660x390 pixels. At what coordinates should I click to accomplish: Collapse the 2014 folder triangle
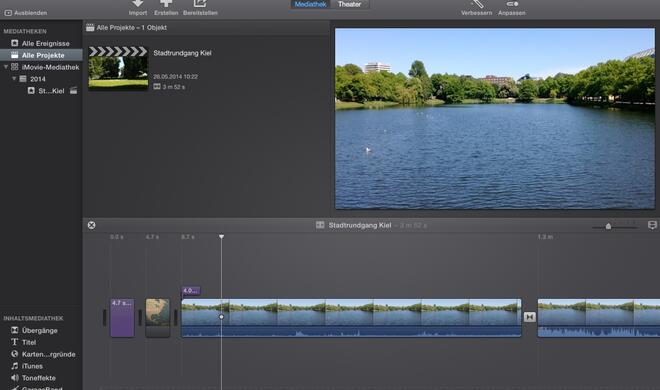[x=14, y=79]
